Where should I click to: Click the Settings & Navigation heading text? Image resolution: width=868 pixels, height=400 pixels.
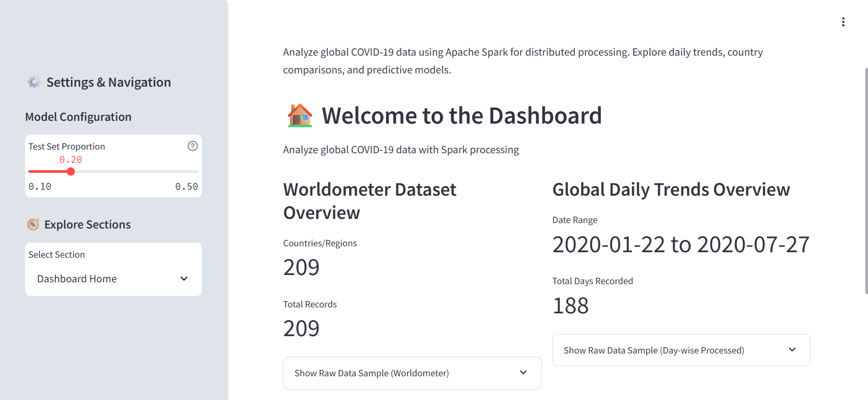pyautogui.click(x=109, y=82)
